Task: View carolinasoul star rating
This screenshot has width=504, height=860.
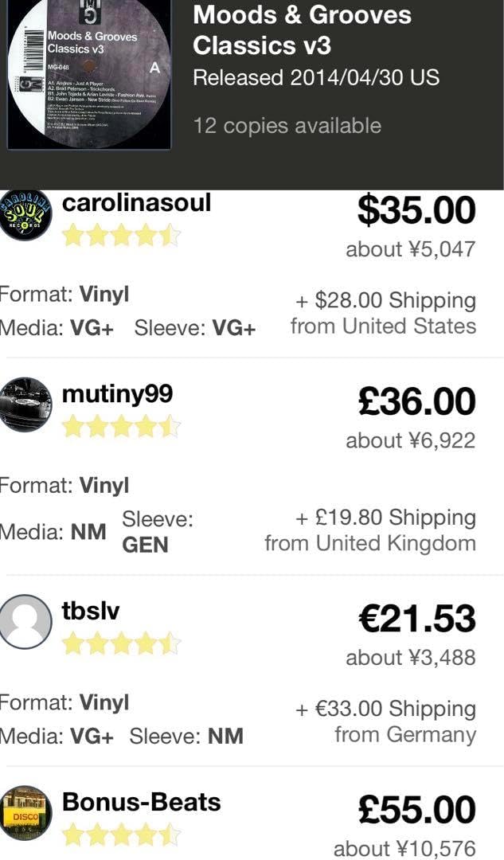Action: (121, 236)
